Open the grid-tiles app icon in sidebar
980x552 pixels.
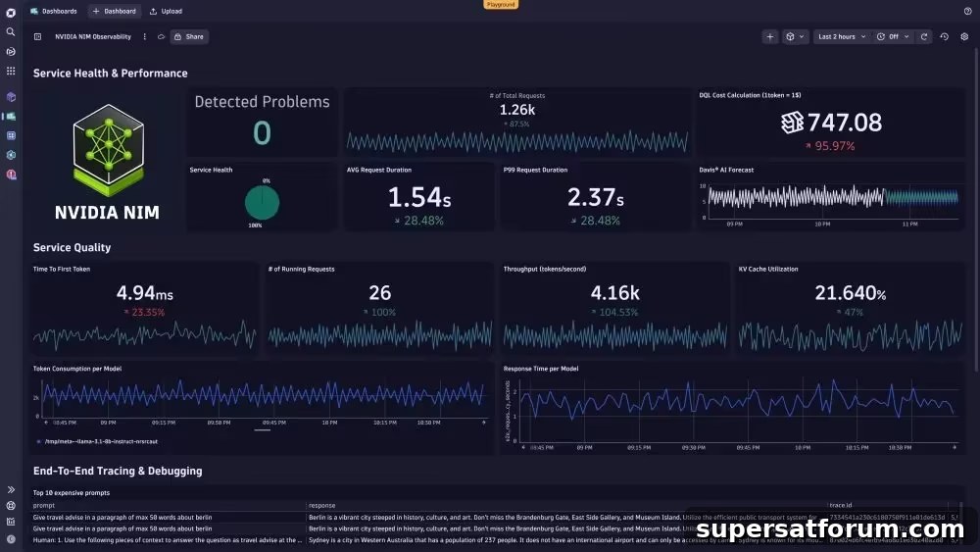(x=11, y=135)
